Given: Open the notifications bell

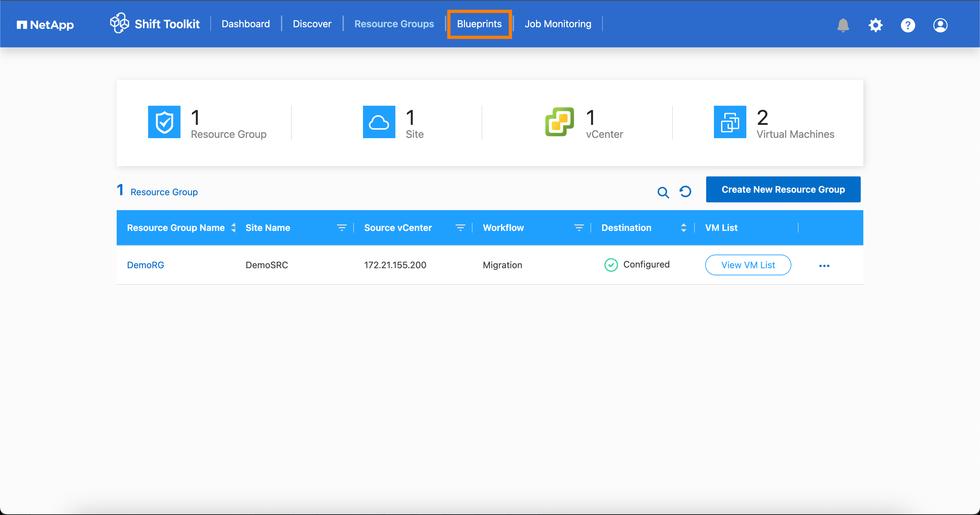Looking at the screenshot, I should [843, 25].
